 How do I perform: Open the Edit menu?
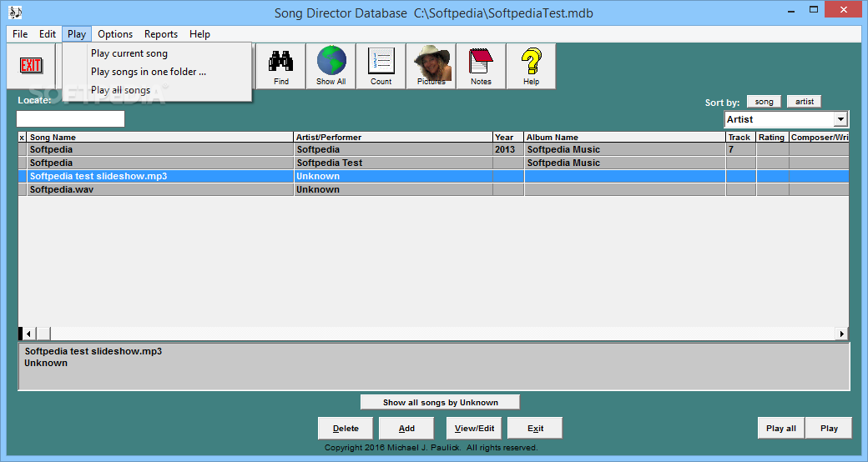click(47, 33)
